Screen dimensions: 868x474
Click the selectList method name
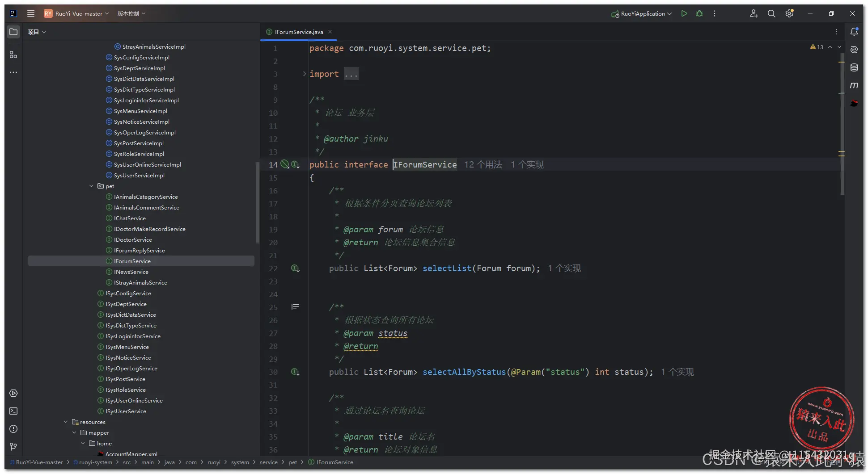(x=447, y=268)
